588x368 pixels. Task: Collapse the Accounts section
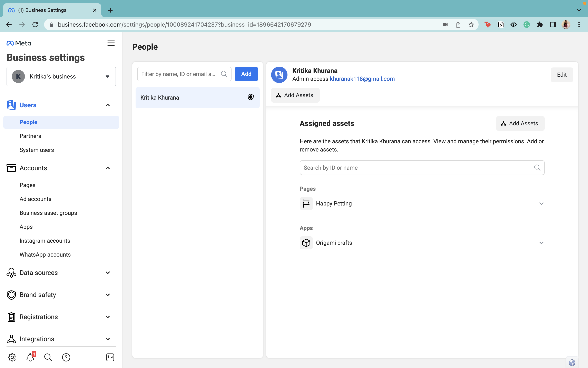(x=108, y=168)
